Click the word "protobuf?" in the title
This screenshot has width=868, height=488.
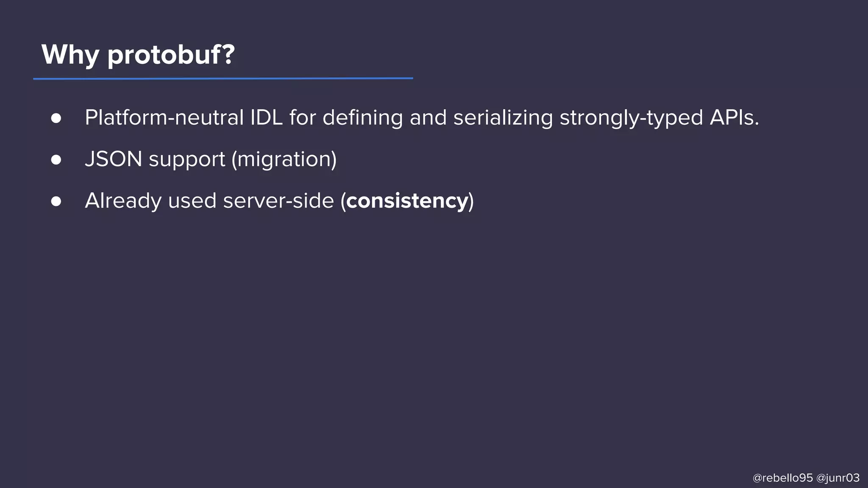[x=171, y=55]
